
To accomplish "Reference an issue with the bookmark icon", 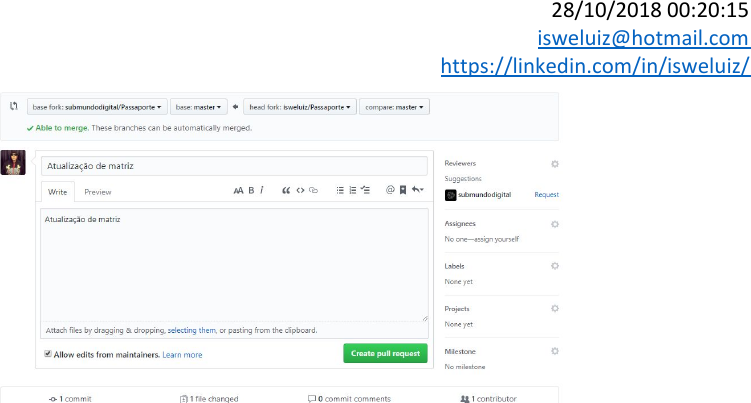I will pos(403,190).
